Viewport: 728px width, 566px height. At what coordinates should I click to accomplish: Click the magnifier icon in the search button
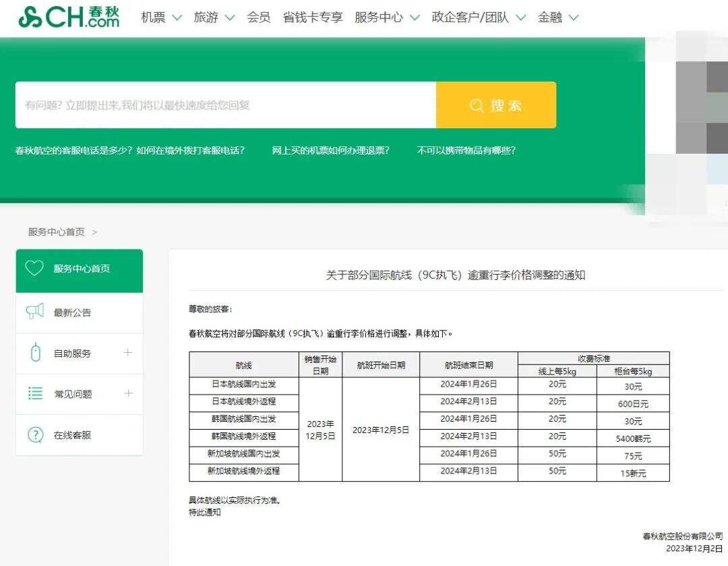click(477, 105)
